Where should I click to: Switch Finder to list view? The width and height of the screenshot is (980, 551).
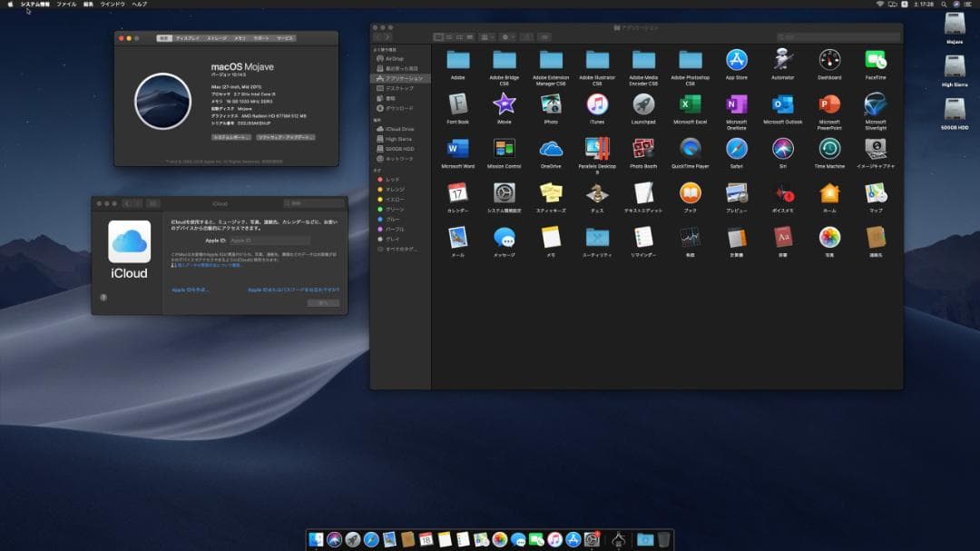click(448, 37)
